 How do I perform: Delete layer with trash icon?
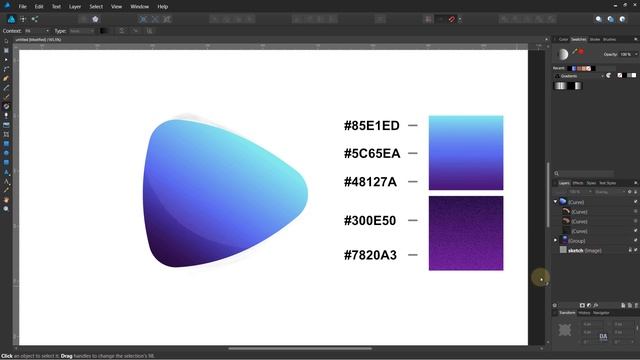[x=636, y=305]
